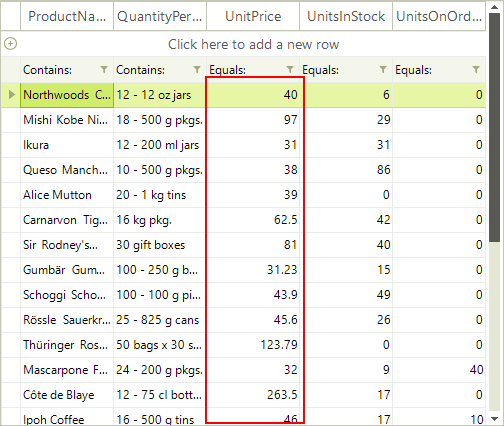504x426 pixels.
Task: Click the UnitsOnOrder Equals filter field
Action: [x=439, y=70]
